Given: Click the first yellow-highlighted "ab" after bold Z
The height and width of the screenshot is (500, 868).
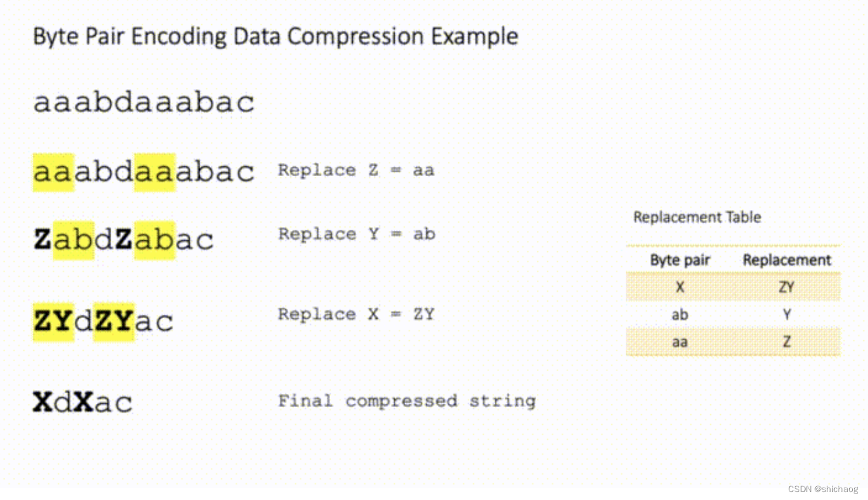Looking at the screenshot, I should [x=73, y=240].
